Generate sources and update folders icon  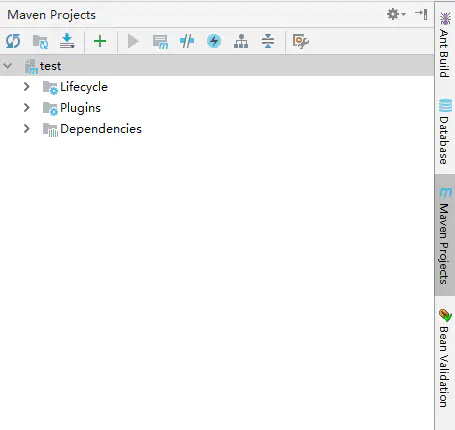(x=40, y=42)
